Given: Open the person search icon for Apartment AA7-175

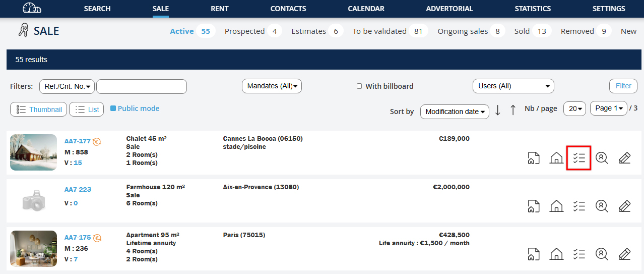Looking at the screenshot, I should pos(602,253).
